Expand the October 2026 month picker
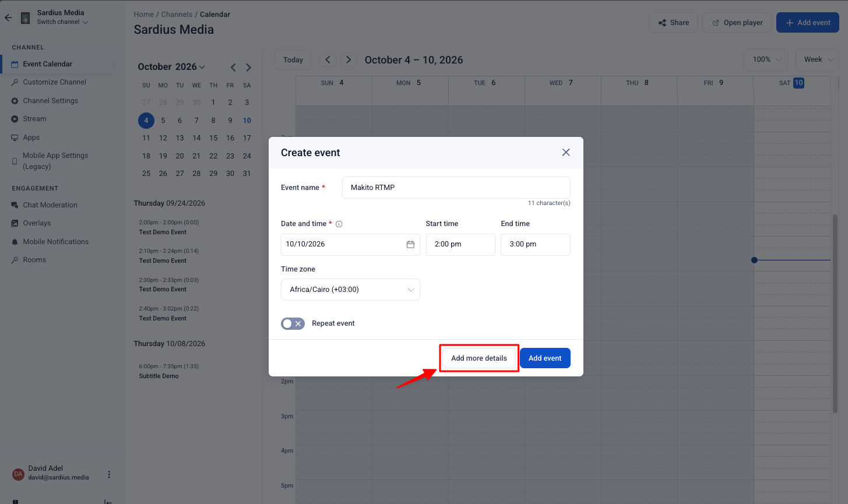The width and height of the screenshot is (848, 504). [x=171, y=67]
